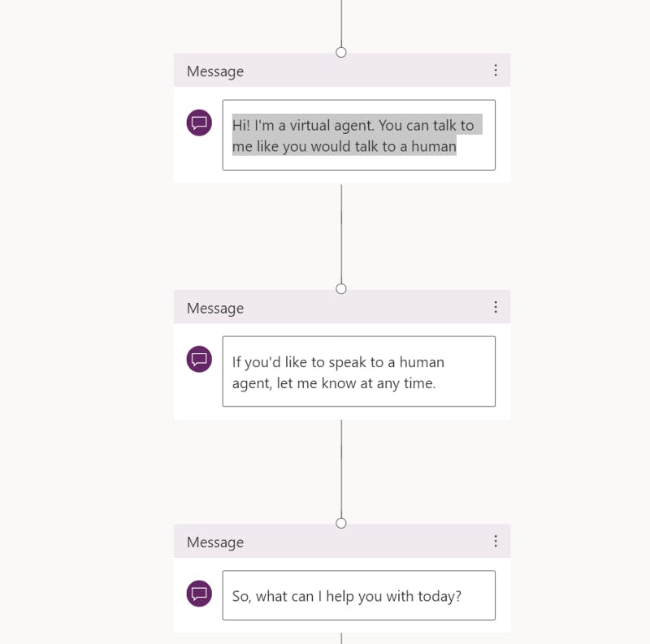
Task: Click connector line below the last Message node
Action: coord(341,638)
